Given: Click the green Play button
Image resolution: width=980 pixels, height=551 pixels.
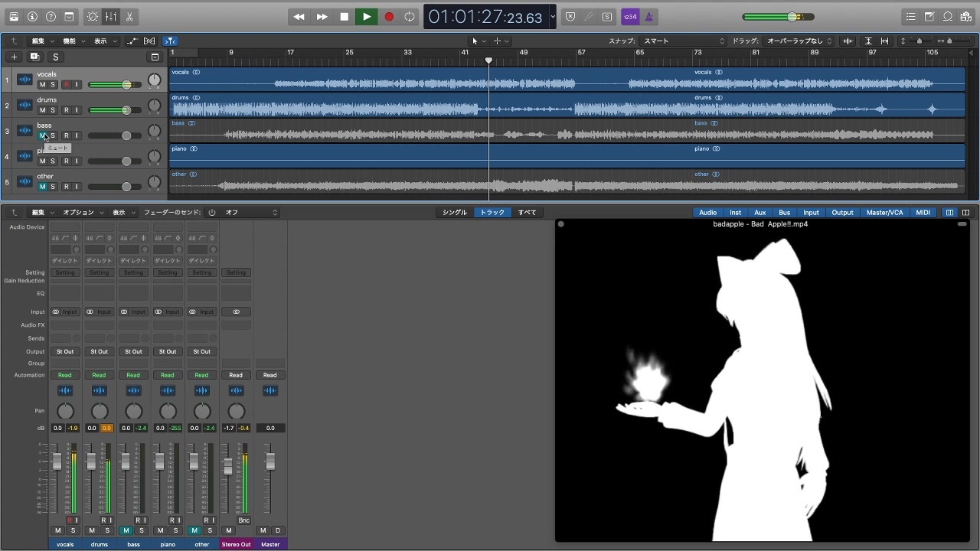Looking at the screenshot, I should coord(367,17).
